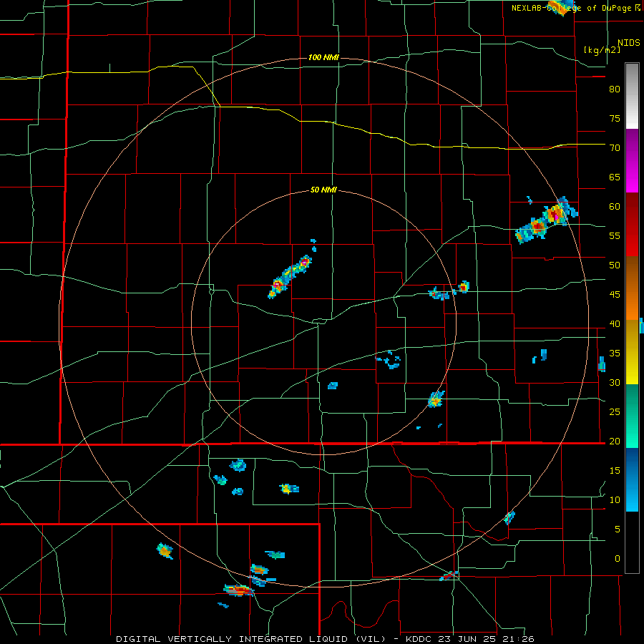Screen dimensions: 644x644
Task: Click the legend value "15"
Action: click(x=615, y=470)
